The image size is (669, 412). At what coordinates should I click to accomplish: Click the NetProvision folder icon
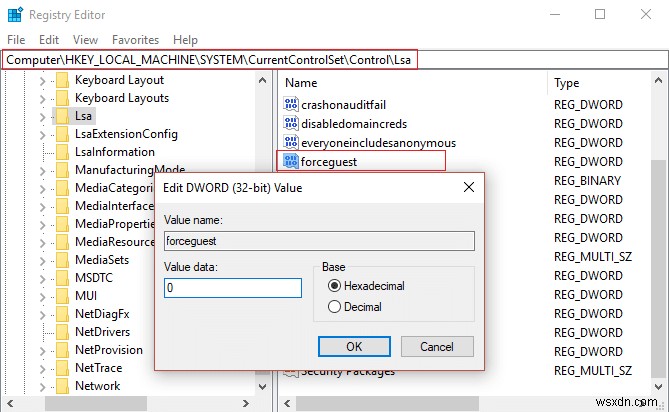tap(62, 350)
